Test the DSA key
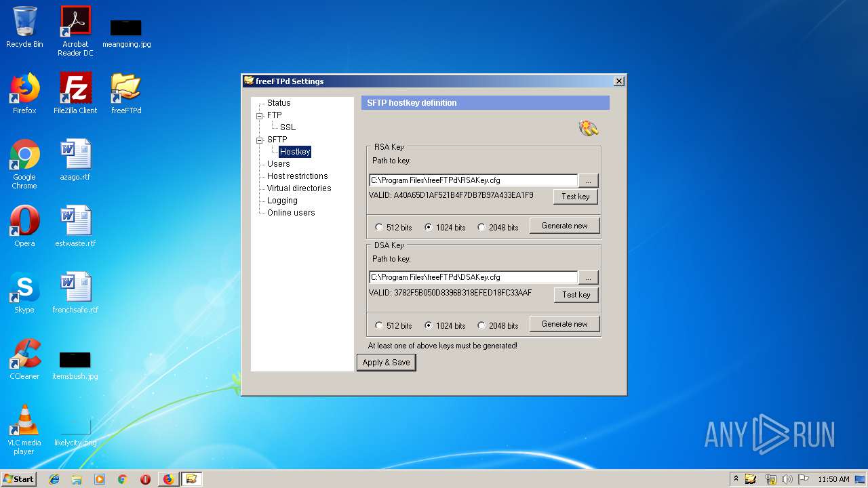The image size is (868, 488). (x=576, y=295)
